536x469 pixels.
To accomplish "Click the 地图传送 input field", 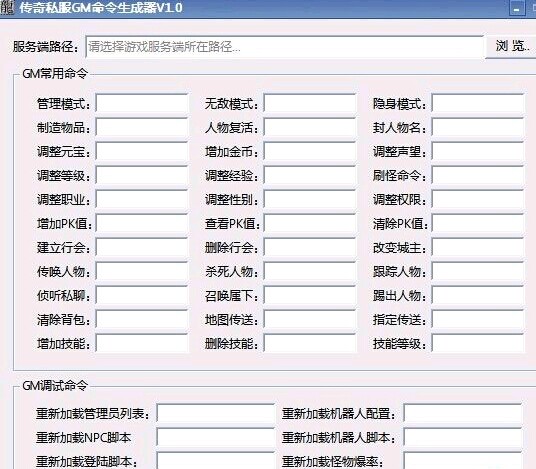I will (x=310, y=319).
